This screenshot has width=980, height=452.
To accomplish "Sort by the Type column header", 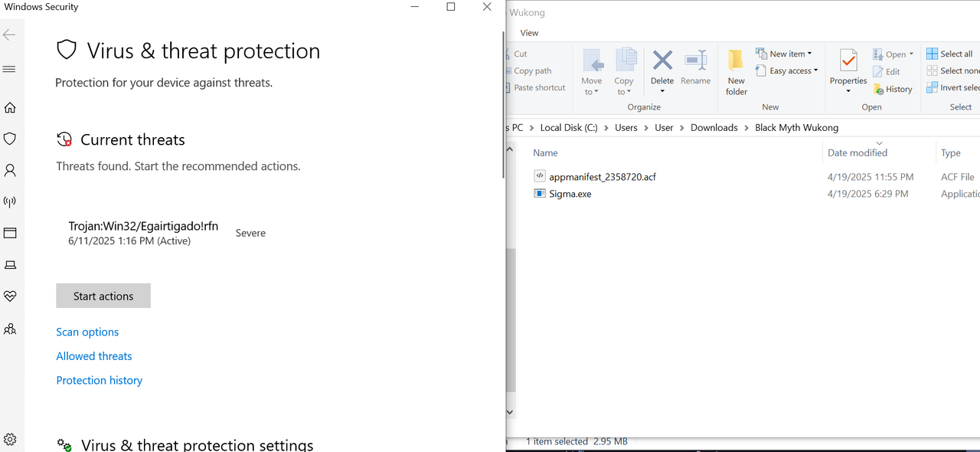I will (x=951, y=152).
